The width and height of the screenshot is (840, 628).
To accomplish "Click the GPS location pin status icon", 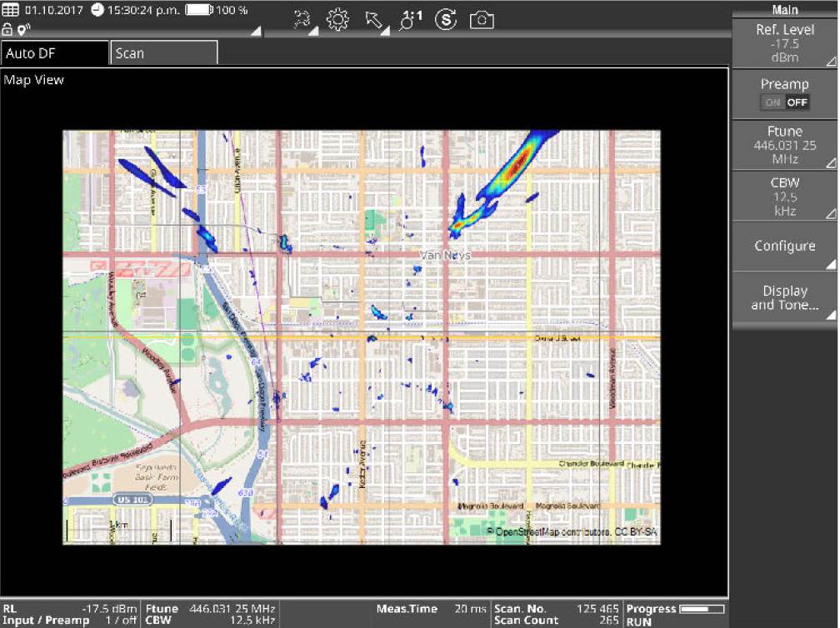I will coord(20,29).
